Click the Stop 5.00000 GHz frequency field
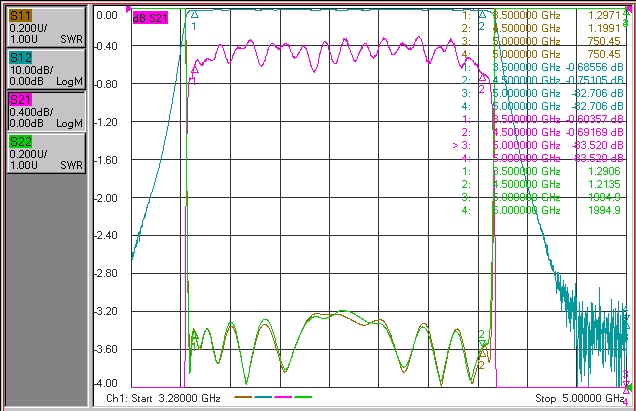This screenshot has width=636, height=411. pos(580,398)
